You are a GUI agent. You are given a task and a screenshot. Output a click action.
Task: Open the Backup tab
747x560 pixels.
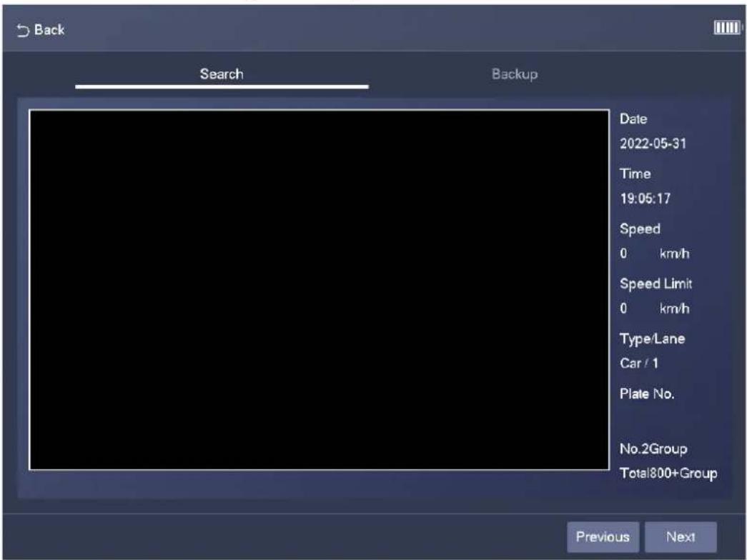pyautogui.click(x=515, y=74)
